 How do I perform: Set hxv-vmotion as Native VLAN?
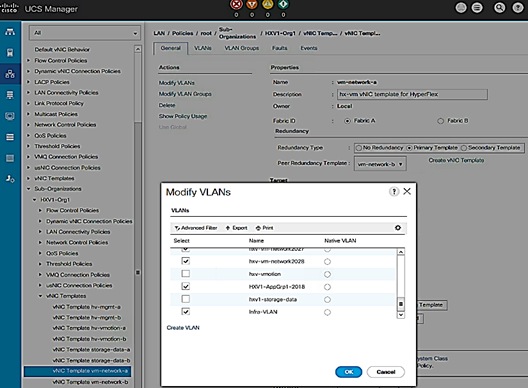point(327,274)
